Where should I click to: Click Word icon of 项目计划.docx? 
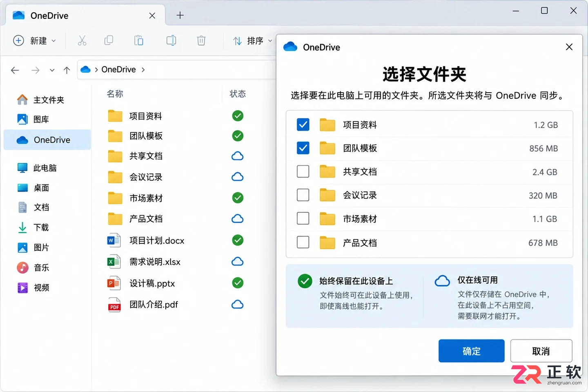tap(114, 241)
